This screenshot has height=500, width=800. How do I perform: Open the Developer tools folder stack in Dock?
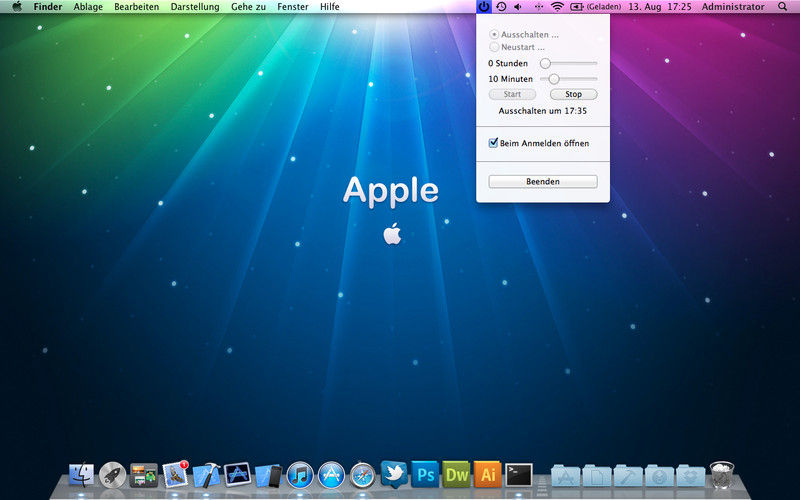click(628, 476)
